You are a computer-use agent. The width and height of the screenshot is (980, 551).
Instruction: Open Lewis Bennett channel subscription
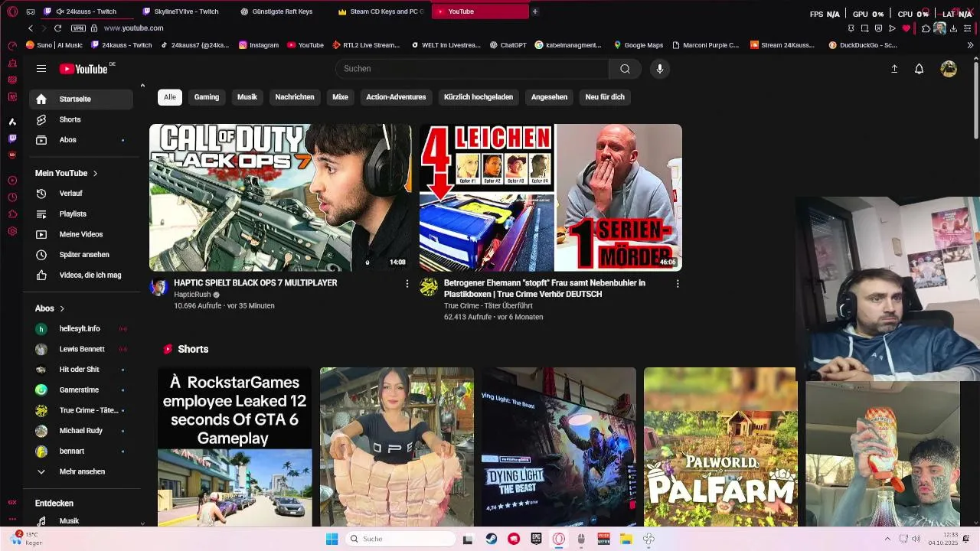click(x=81, y=349)
